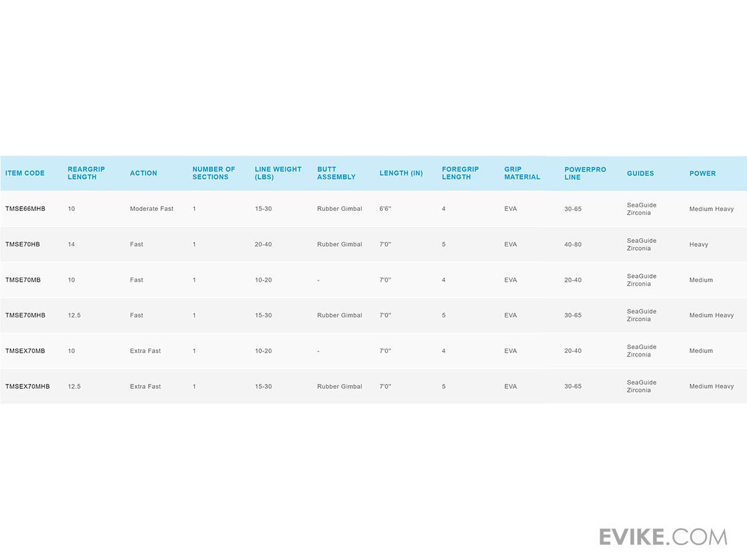Screen dimensions: 747x560
Task: Click the EVIKE.COM logo watermark
Action: pos(663,536)
